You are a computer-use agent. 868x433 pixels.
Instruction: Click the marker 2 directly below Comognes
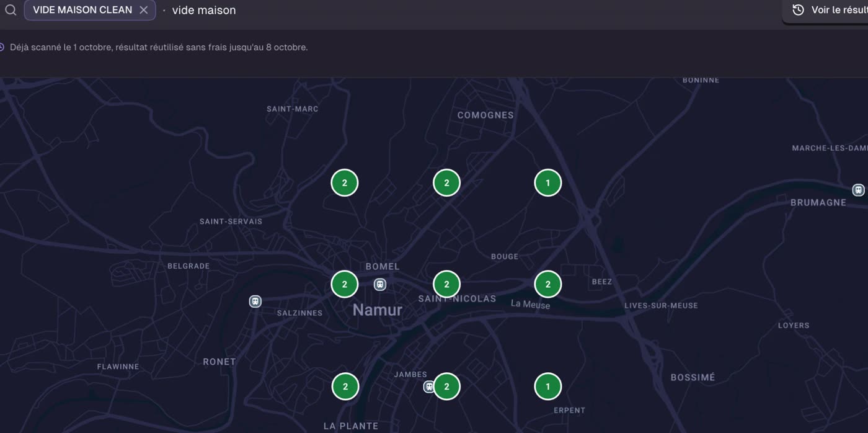click(446, 182)
